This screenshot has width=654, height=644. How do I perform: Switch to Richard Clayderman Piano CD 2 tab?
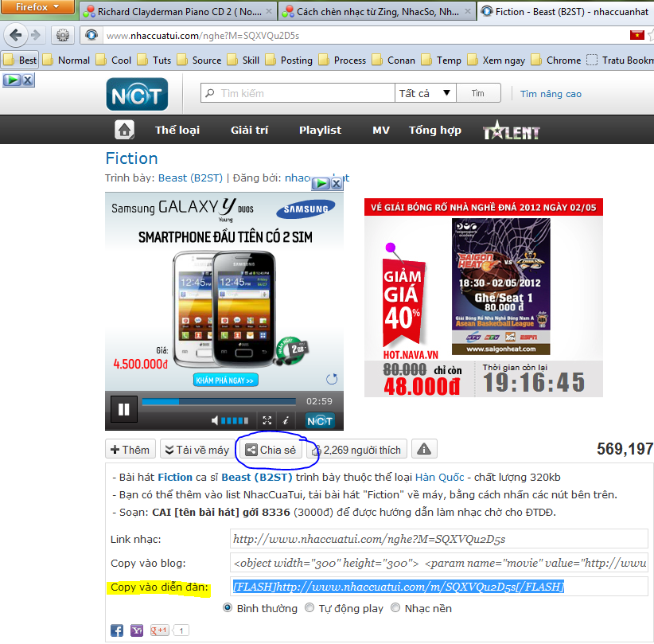177,11
